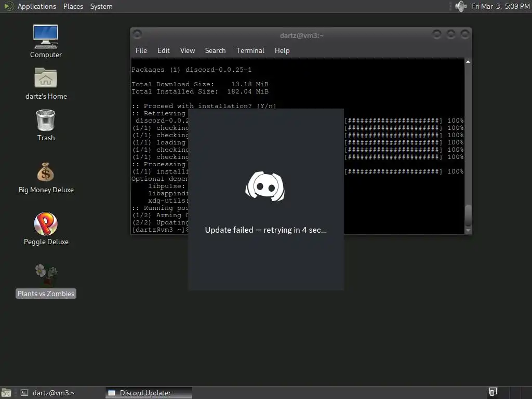Open the terminal Help menu
The height and width of the screenshot is (399, 532).
point(282,50)
